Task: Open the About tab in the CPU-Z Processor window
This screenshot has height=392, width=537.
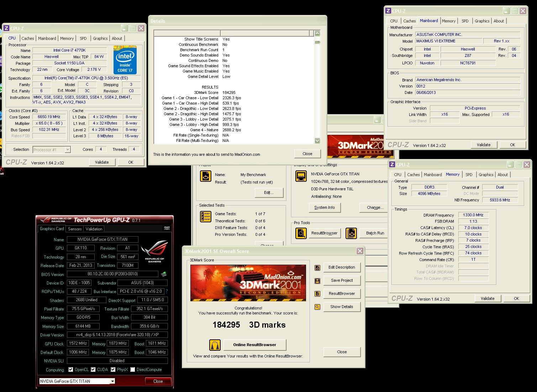Action: pyautogui.click(x=117, y=38)
